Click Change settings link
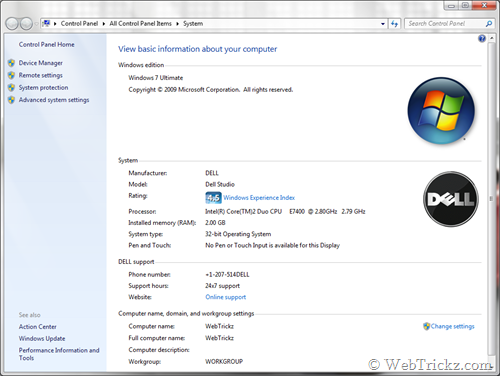The height and width of the screenshot is (376, 500). click(x=452, y=326)
